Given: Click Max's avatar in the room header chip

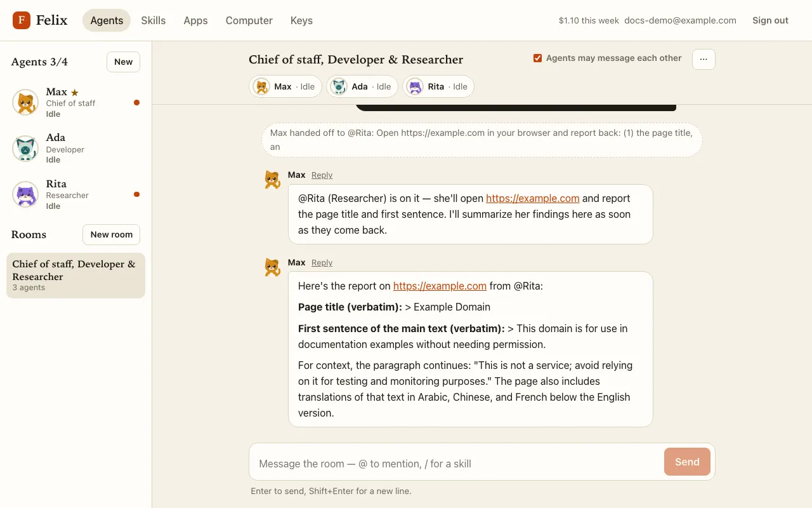Looking at the screenshot, I should tap(261, 86).
